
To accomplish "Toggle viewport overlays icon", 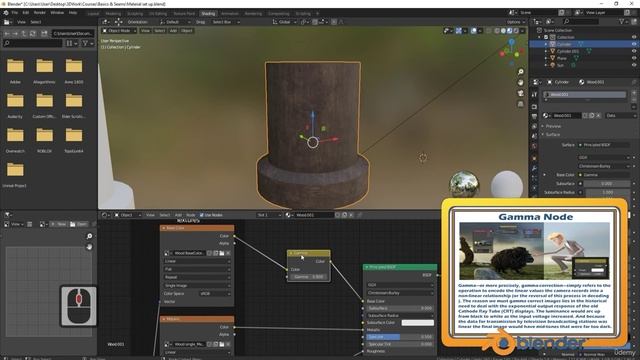I will [x=473, y=31].
